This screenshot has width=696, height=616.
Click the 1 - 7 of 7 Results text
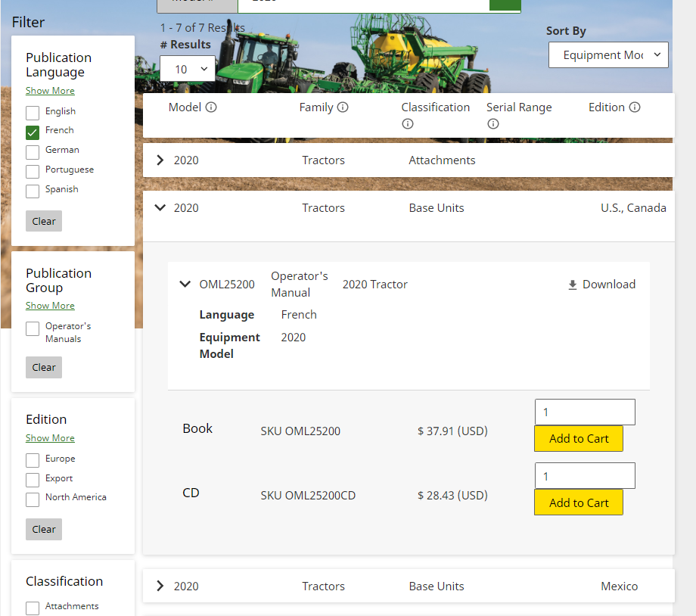tap(203, 28)
